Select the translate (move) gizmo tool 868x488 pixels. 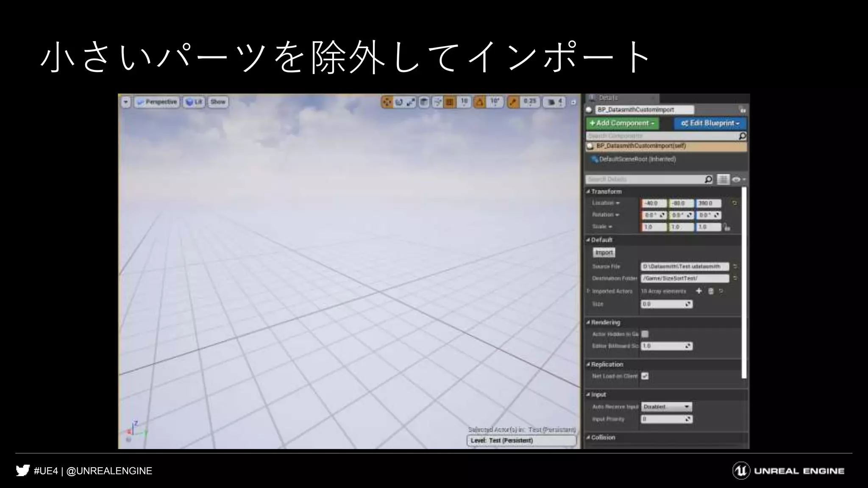387,102
